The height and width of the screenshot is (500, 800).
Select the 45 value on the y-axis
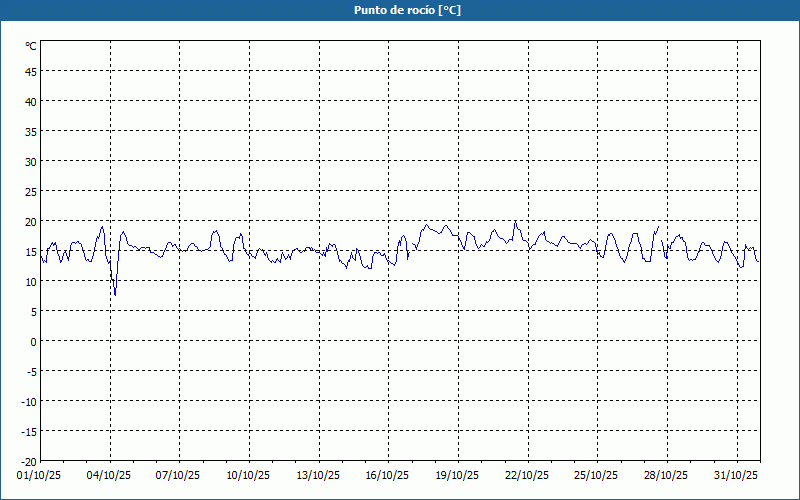coord(30,71)
